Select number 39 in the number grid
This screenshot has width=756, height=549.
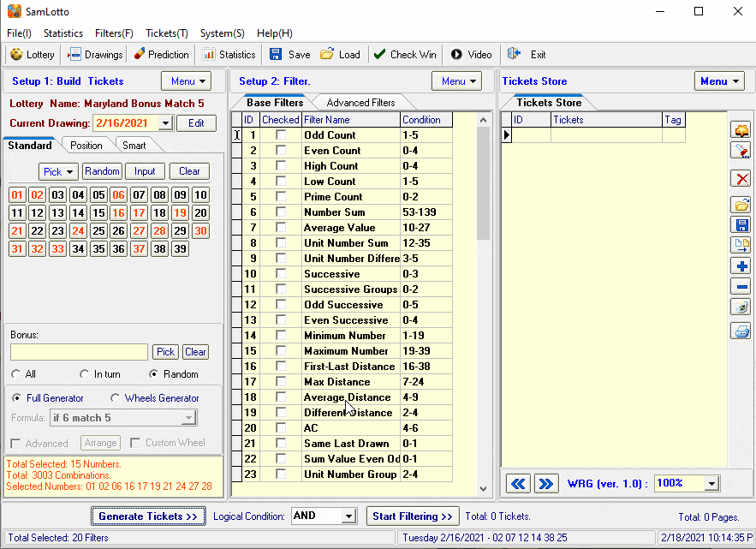[x=180, y=249]
